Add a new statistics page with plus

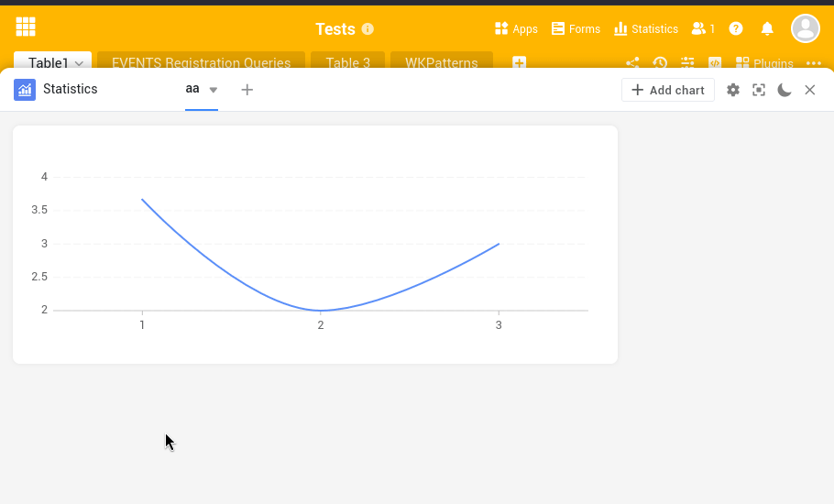point(247,90)
